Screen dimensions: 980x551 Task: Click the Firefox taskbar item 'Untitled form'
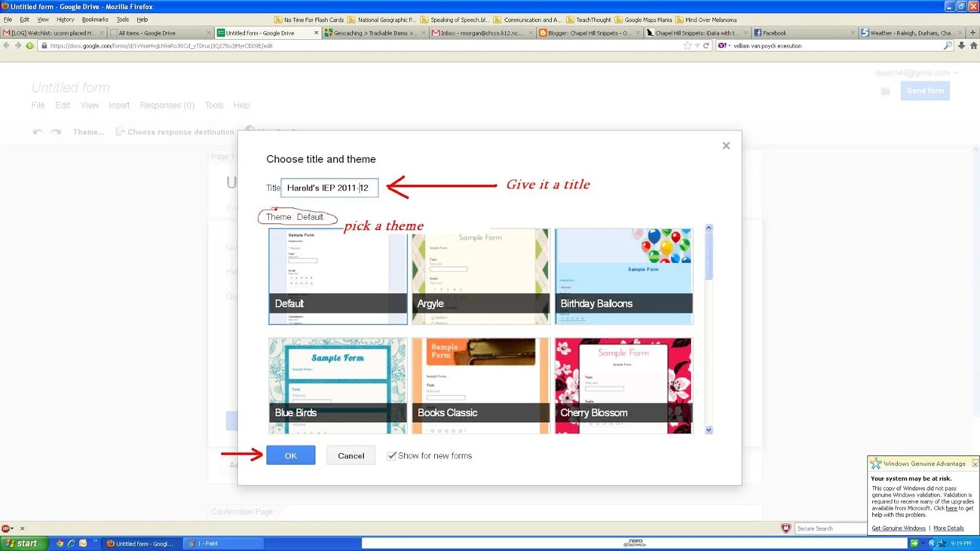(x=143, y=543)
